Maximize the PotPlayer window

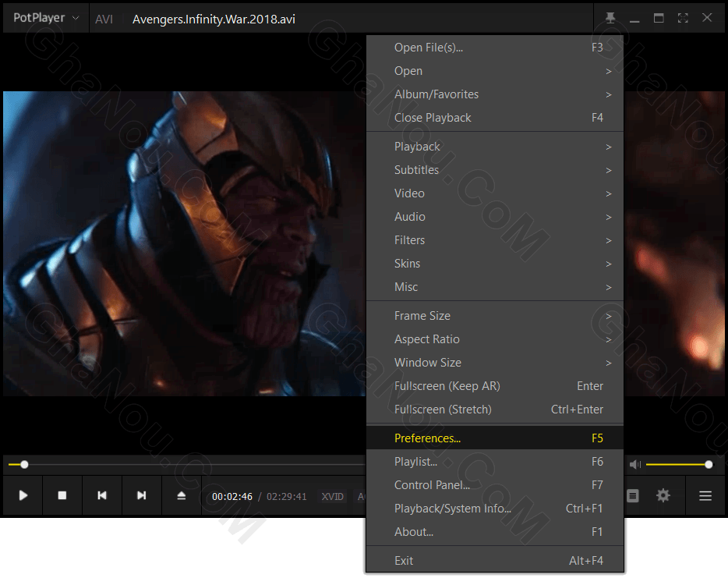pyautogui.click(x=659, y=18)
